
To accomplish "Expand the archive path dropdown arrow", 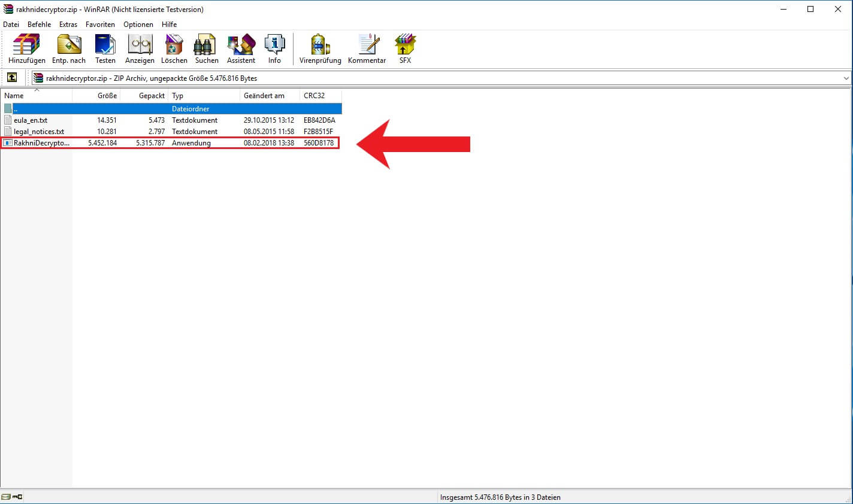I will (846, 78).
